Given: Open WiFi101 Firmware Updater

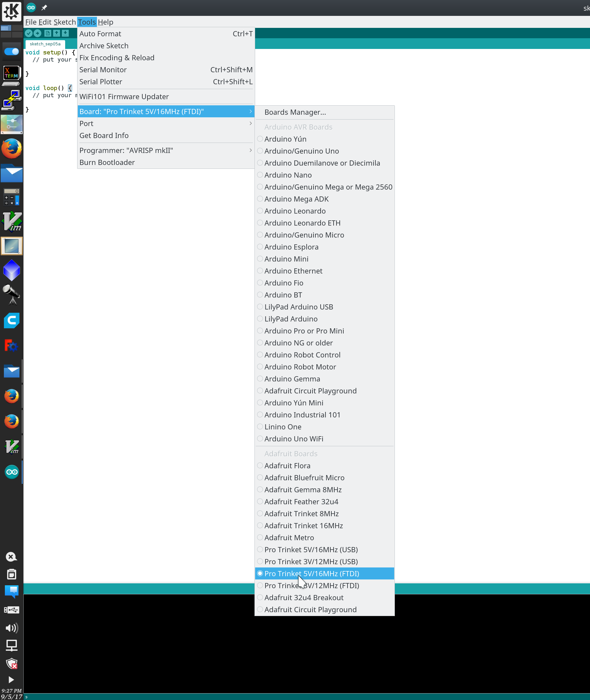Looking at the screenshot, I should tap(166, 97).
